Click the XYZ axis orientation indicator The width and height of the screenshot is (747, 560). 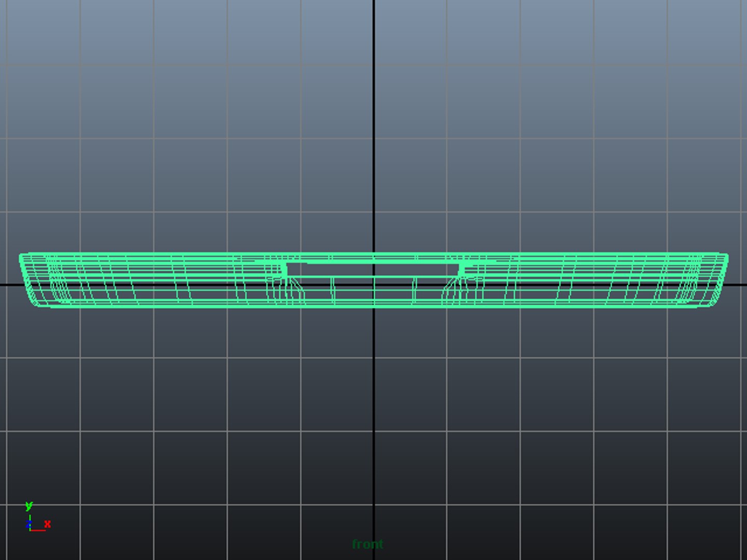click(x=38, y=516)
